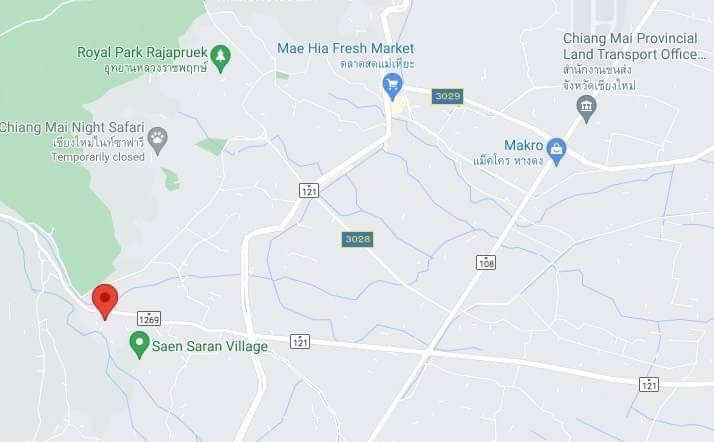This screenshot has width=714, height=442.
Task: Open Chiang Mai Provincial Land Transport Office label
Action: pyautogui.click(x=633, y=46)
